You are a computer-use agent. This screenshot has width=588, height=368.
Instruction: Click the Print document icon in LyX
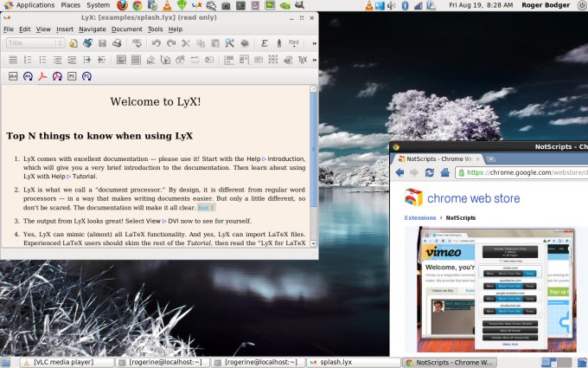118,42
